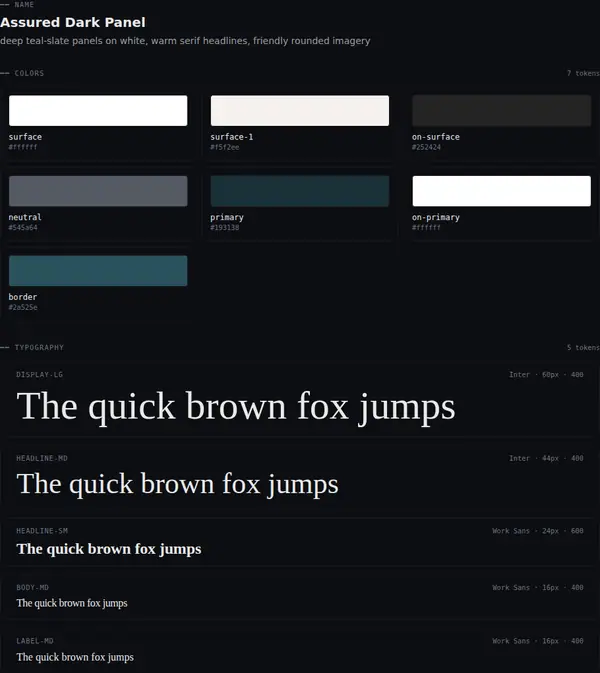Click the HEADLINE-SM label
This screenshot has width=600, height=673.
click(42, 531)
